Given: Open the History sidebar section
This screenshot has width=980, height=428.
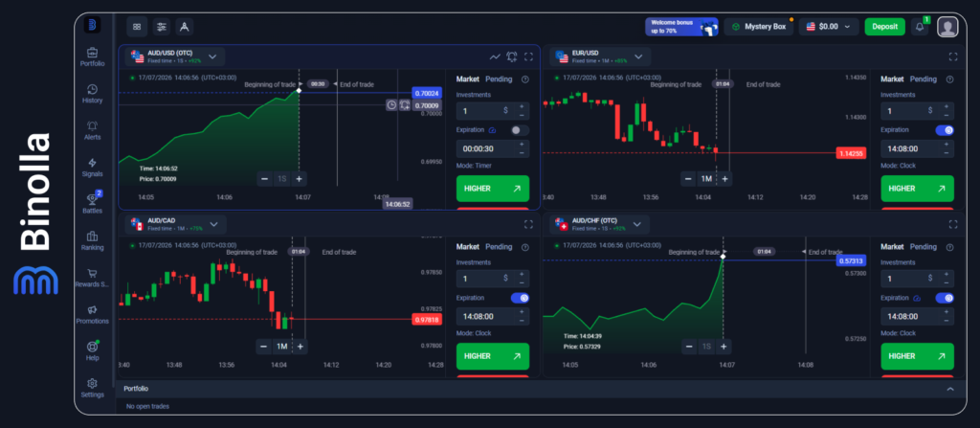Looking at the screenshot, I should pyautogui.click(x=92, y=94).
